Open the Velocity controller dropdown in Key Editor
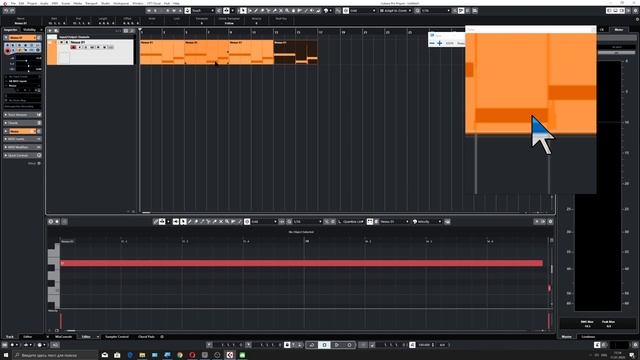The image size is (640, 360). tap(427, 222)
